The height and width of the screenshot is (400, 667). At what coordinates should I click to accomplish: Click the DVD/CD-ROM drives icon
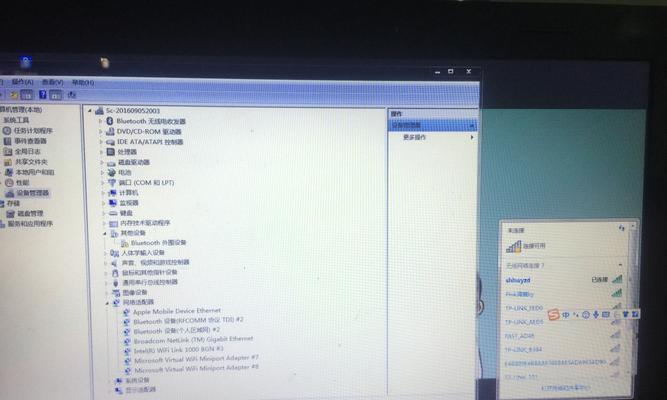[110, 132]
